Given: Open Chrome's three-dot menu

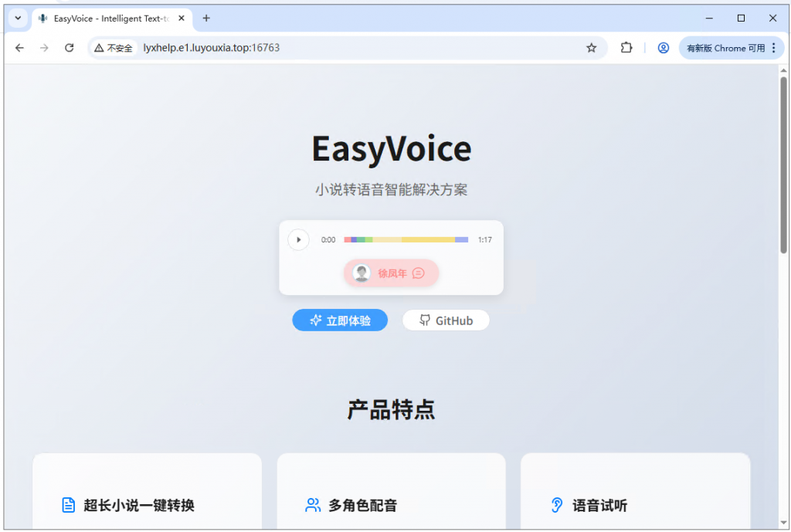Looking at the screenshot, I should click(x=775, y=47).
